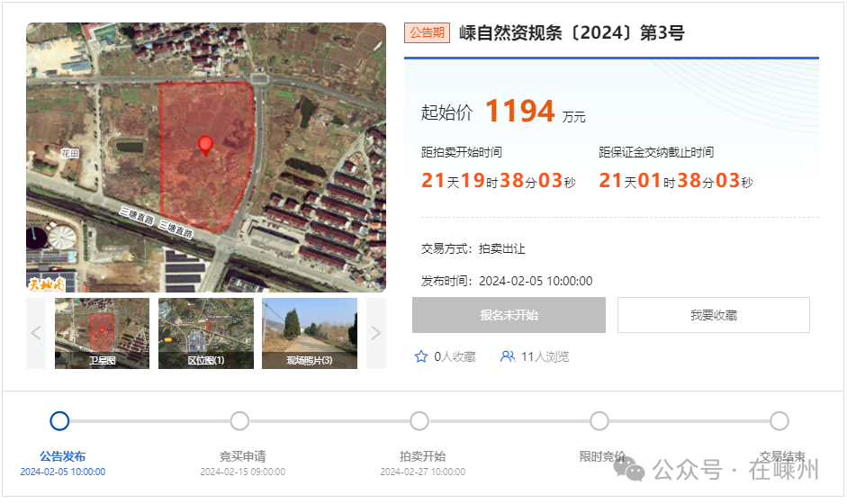The image size is (847, 504).
Task: Select the 公告发布 timeline step circle
Action: pyautogui.click(x=59, y=421)
